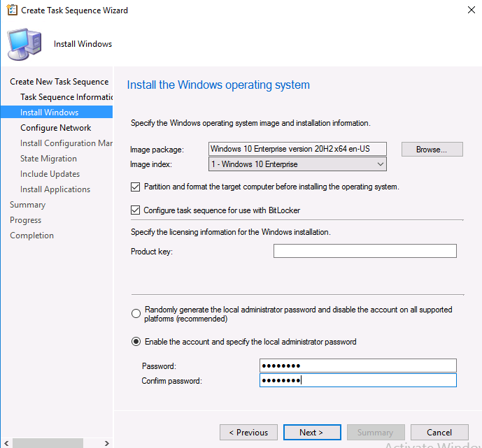Select Install Configuration Manager step in sidebar
The height and width of the screenshot is (448, 482).
[66, 143]
